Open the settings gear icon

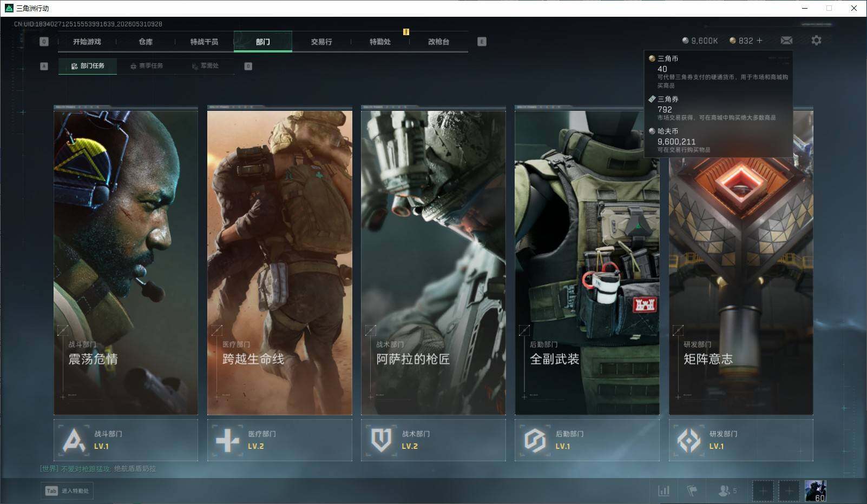pyautogui.click(x=816, y=41)
